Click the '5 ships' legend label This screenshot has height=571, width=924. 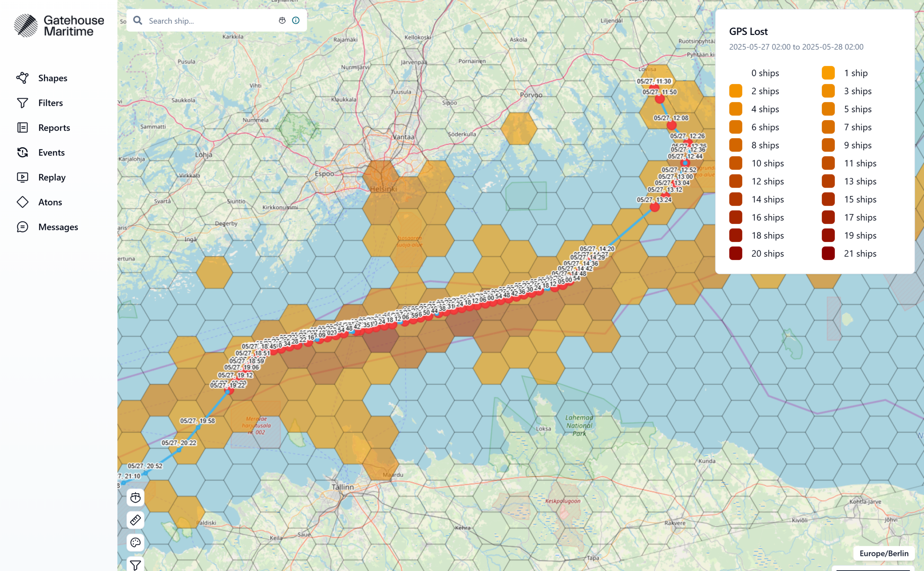tap(858, 109)
